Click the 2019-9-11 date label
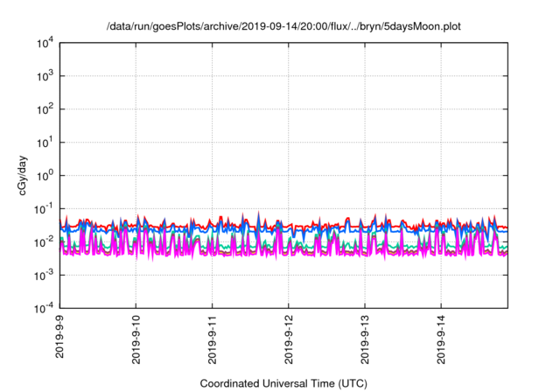 (213, 339)
